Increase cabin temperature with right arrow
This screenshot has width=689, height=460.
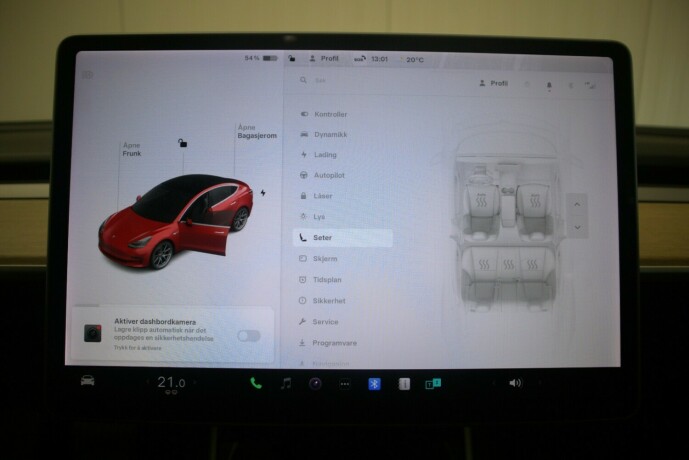(x=195, y=382)
